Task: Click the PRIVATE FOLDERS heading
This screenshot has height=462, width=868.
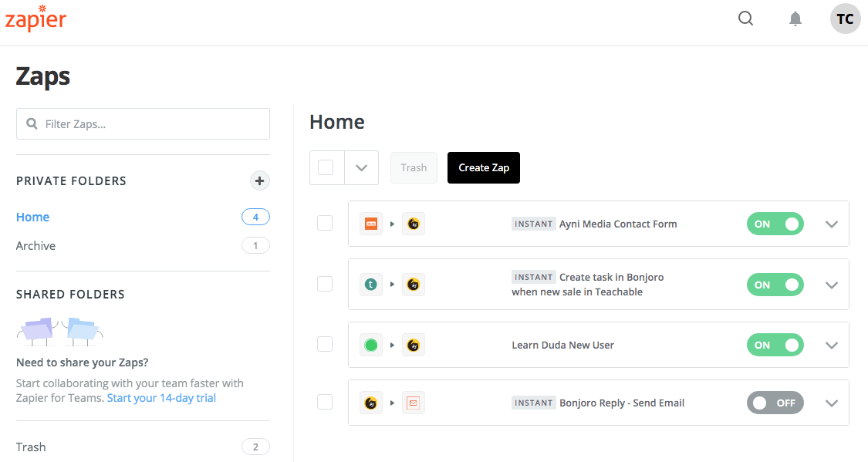Action: click(72, 181)
